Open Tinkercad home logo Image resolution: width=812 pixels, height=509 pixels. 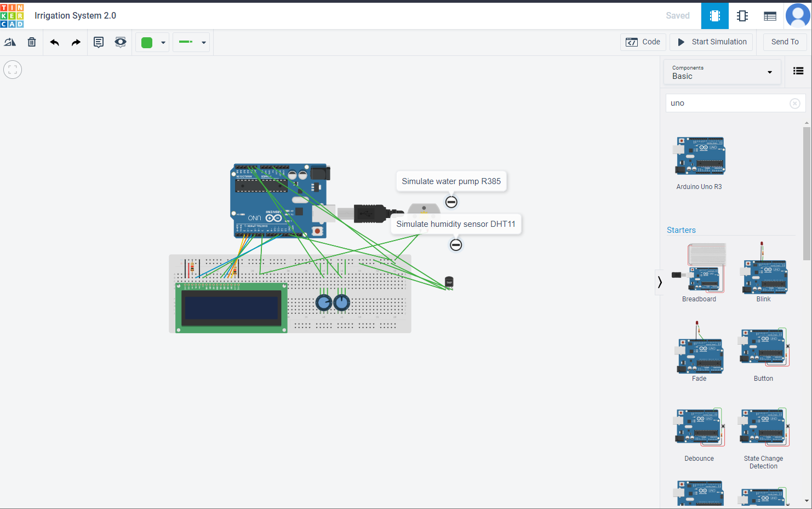point(12,16)
